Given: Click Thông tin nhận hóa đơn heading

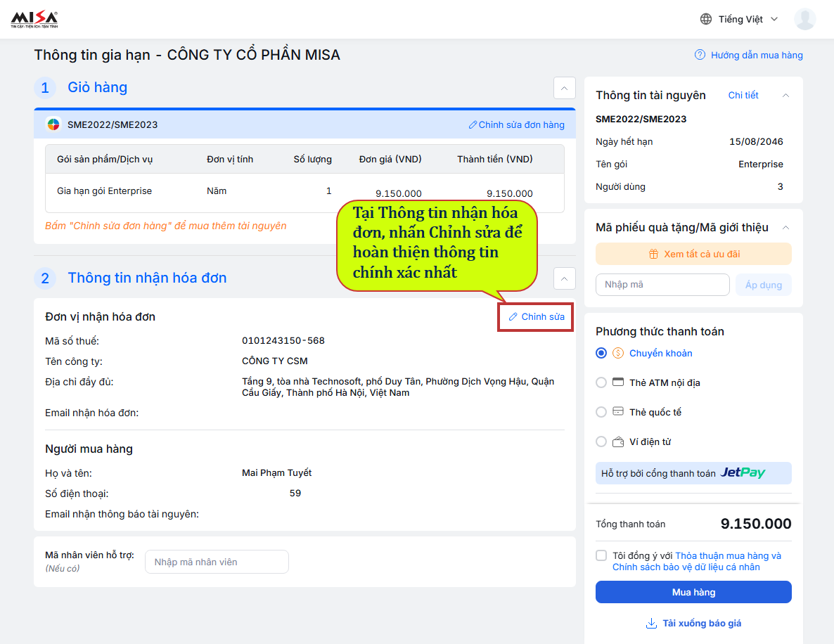Looking at the screenshot, I should (x=148, y=278).
